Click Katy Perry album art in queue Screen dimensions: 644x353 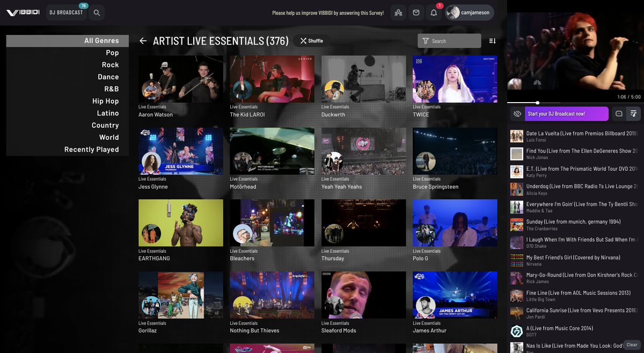pos(516,171)
